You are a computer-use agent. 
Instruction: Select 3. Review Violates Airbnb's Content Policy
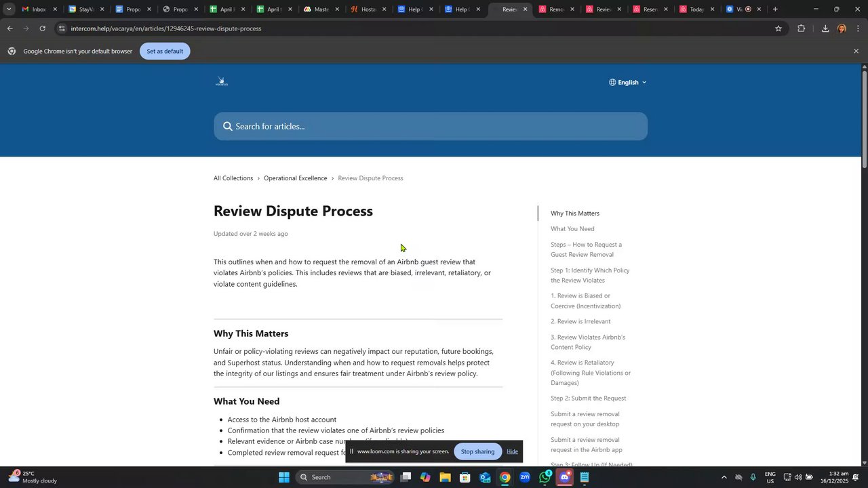pos(588,342)
